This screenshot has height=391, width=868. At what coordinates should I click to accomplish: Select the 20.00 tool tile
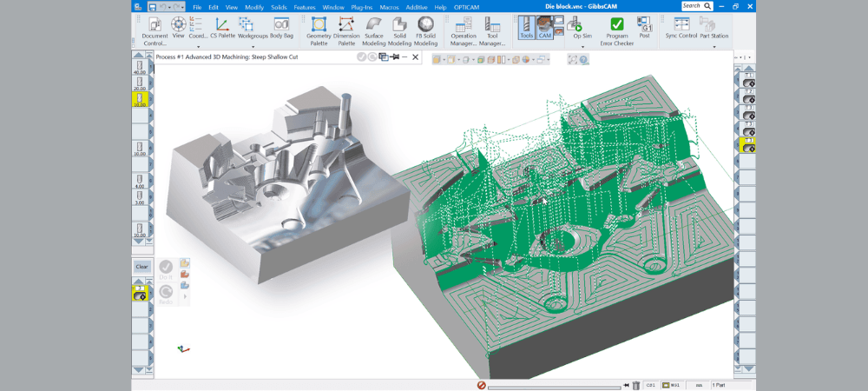click(140, 83)
